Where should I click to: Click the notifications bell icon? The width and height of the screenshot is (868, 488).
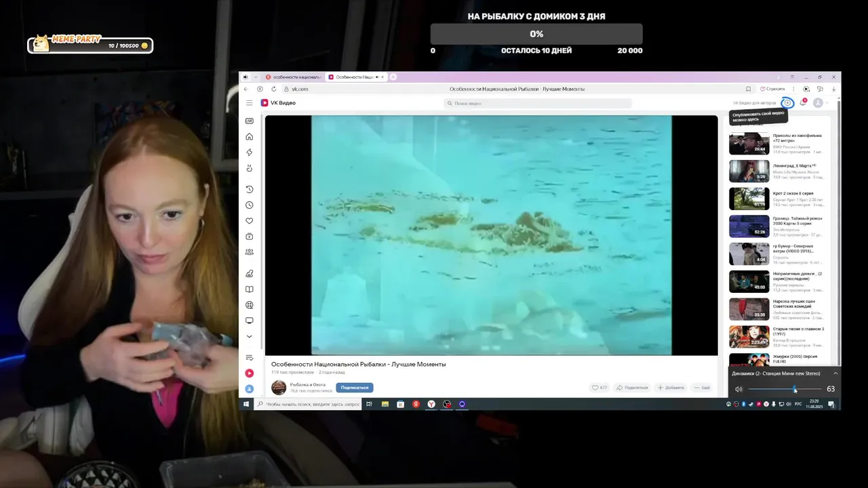803,102
